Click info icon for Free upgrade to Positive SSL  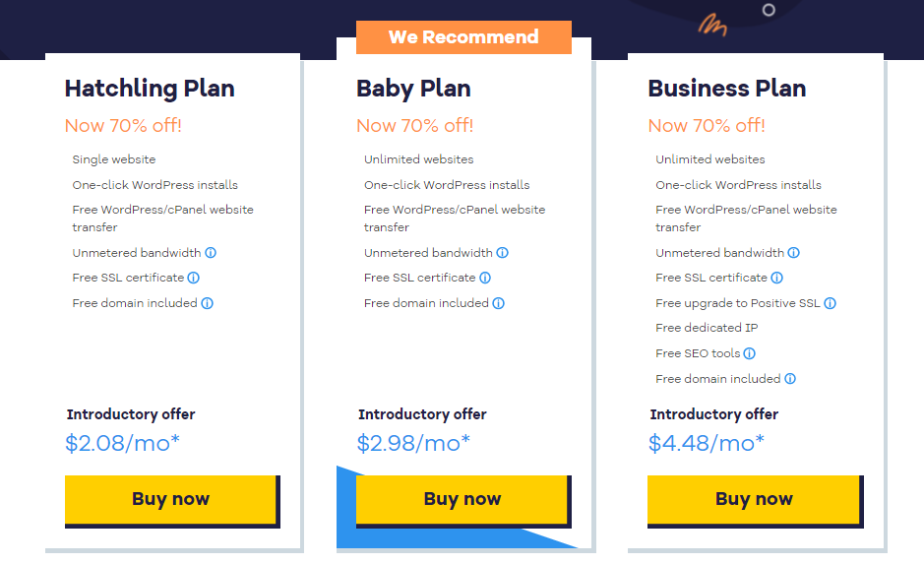[x=830, y=303]
